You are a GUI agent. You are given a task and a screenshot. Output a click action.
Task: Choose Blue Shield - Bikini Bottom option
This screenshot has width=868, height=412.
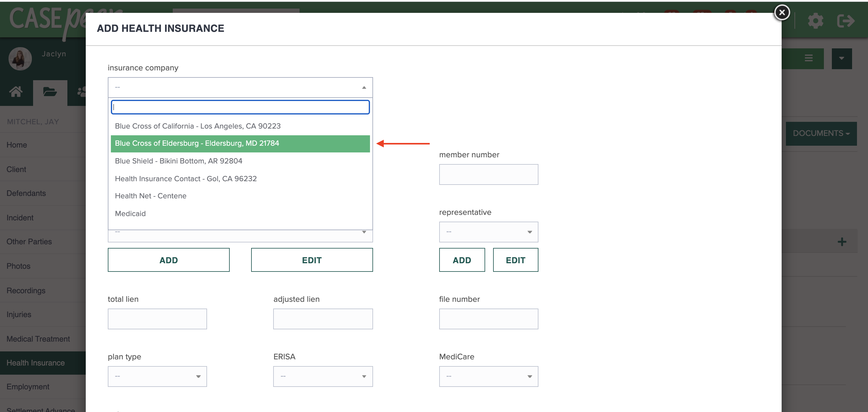240,161
